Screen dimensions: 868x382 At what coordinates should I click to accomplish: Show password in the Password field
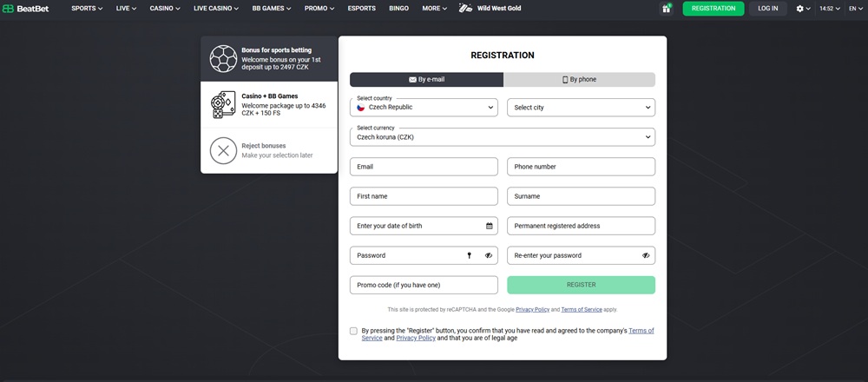pyautogui.click(x=489, y=255)
